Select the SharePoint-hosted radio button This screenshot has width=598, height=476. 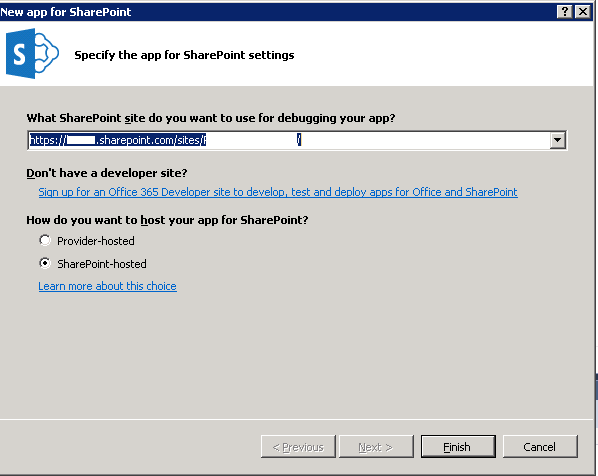tap(45, 263)
